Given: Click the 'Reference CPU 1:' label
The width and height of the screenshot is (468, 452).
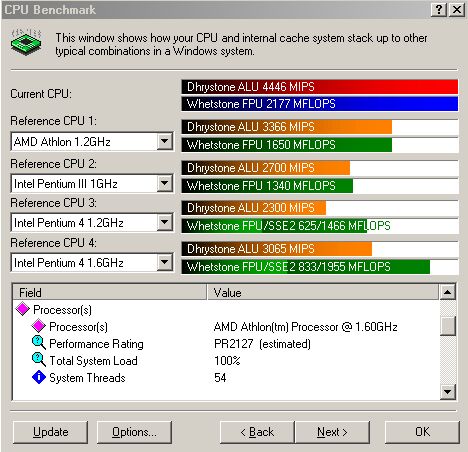Looking at the screenshot, I should click(x=54, y=120).
